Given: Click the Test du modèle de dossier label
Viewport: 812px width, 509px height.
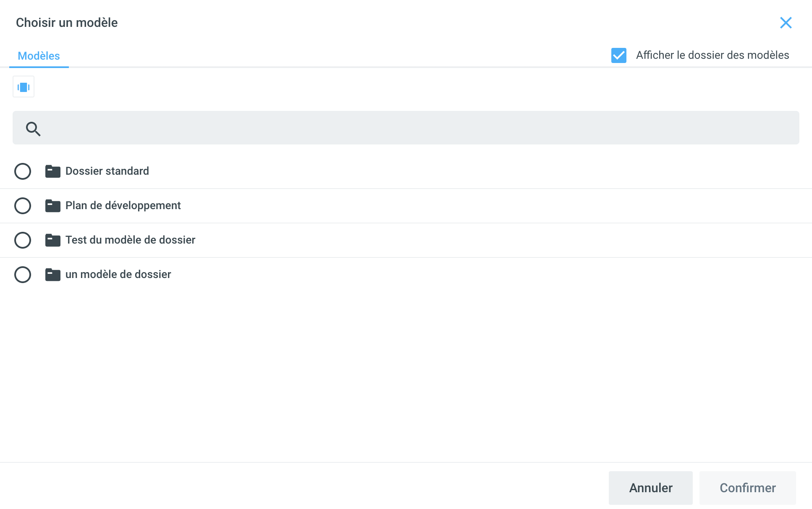Looking at the screenshot, I should click(130, 240).
